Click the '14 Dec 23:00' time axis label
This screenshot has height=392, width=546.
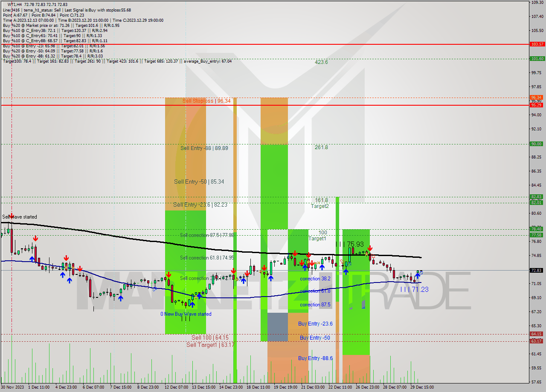click(231, 387)
